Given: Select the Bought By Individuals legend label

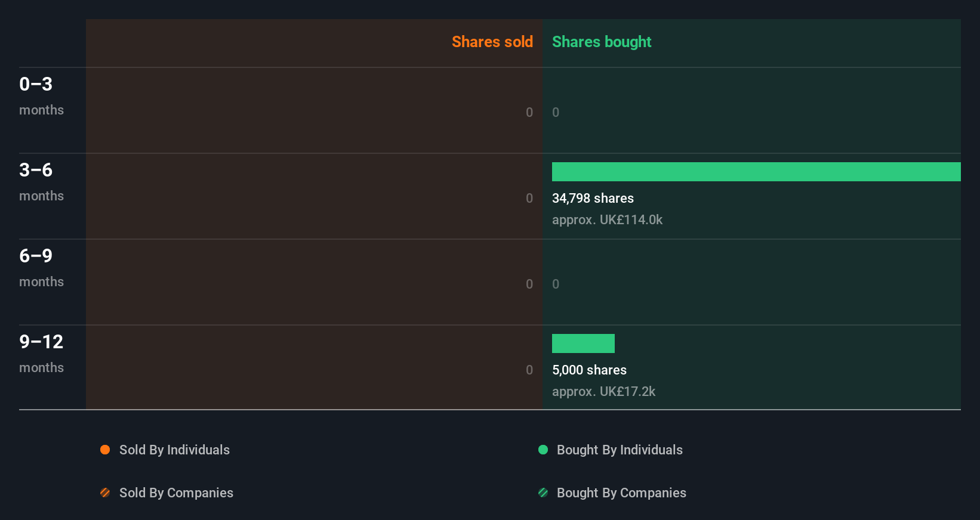Looking at the screenshot, I should point(620,450).
